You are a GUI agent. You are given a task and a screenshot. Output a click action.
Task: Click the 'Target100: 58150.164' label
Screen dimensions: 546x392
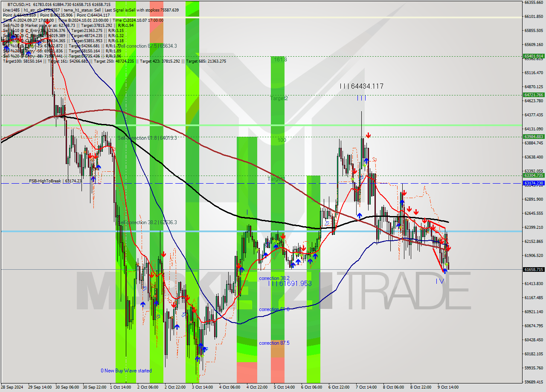click(x=22, y=61)
